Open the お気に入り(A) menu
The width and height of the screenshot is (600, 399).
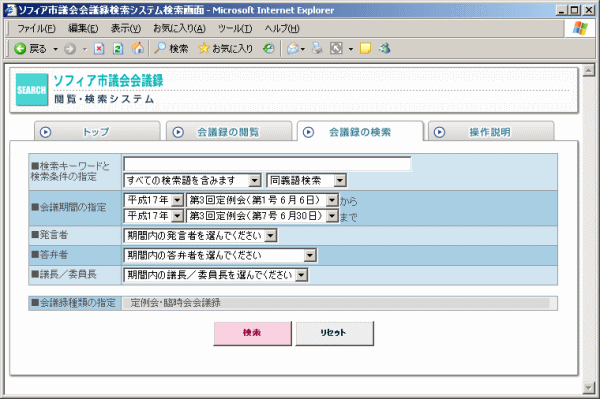pyautogui.click(x=179, y=28)
